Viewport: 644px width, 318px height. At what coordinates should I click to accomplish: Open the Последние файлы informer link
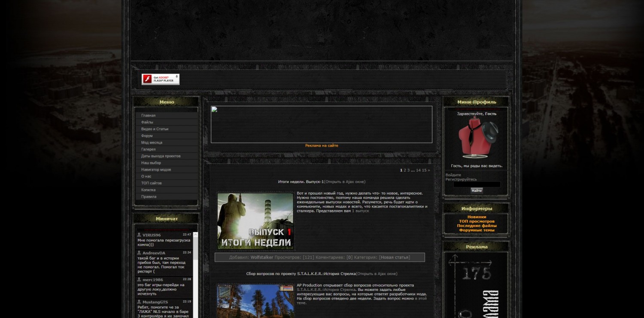pyautogui.click(x=477, y=226)
